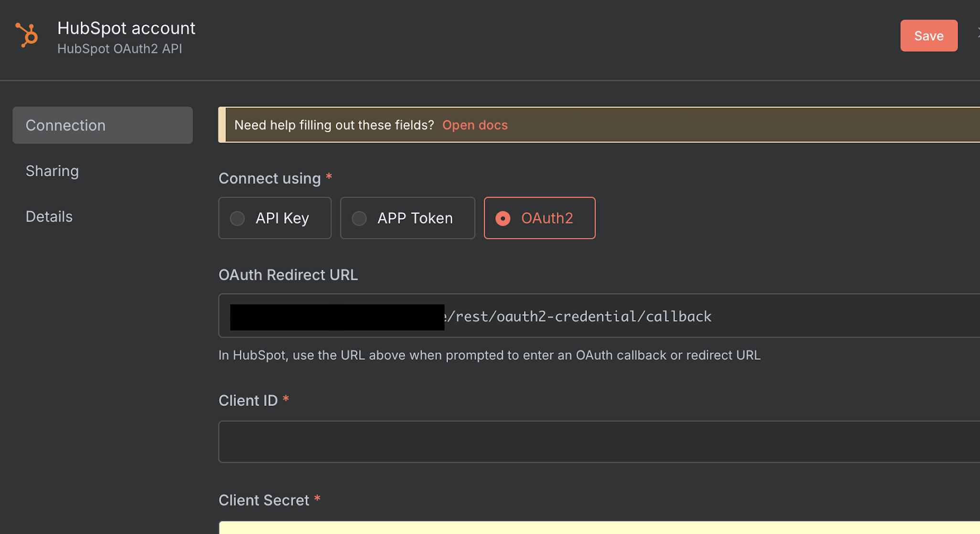Focus the Client Secret input field
This screenshot has height=534, width=980.
(x=599, y=527)
